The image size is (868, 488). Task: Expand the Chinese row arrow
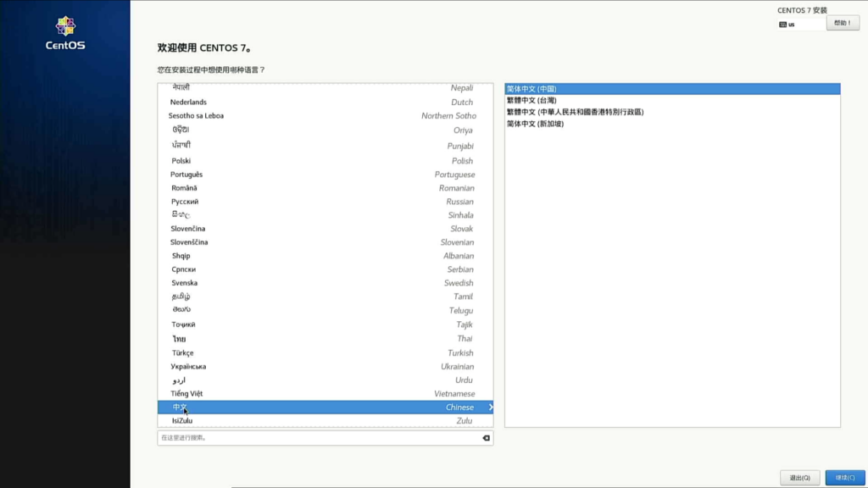click(x=491, y=408)
